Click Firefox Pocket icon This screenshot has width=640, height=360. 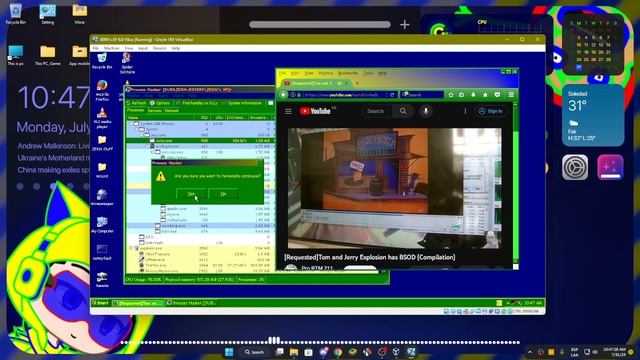497,95
